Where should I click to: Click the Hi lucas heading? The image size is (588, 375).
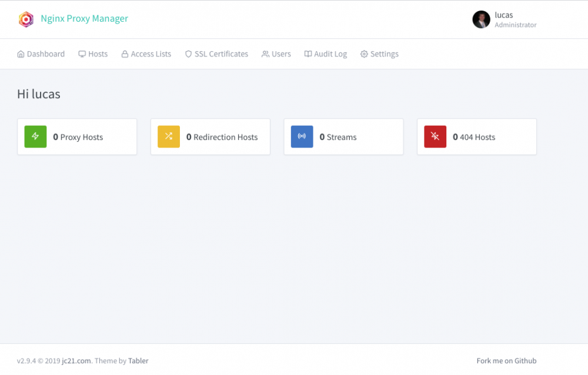coord(39,94)
